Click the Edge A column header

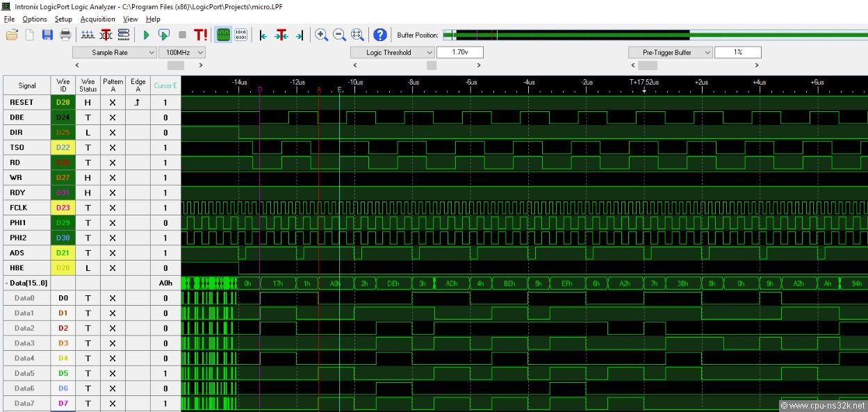click(138, 85)
